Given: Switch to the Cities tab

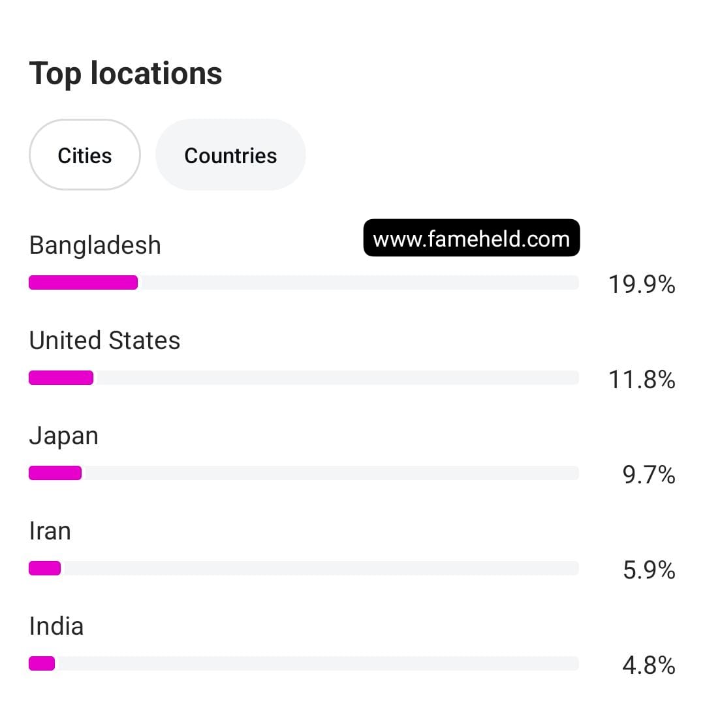Looking at the screenshot, I should click(85, 155).
